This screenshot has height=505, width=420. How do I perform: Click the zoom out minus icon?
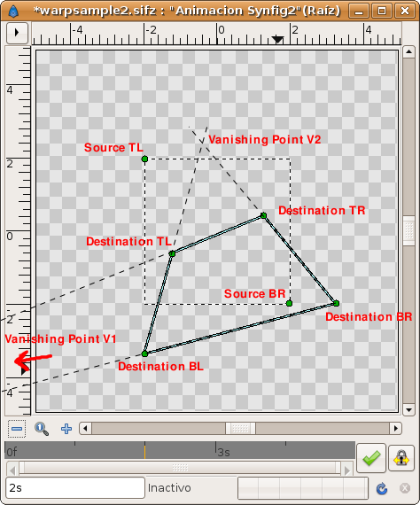tap(17, 429)
